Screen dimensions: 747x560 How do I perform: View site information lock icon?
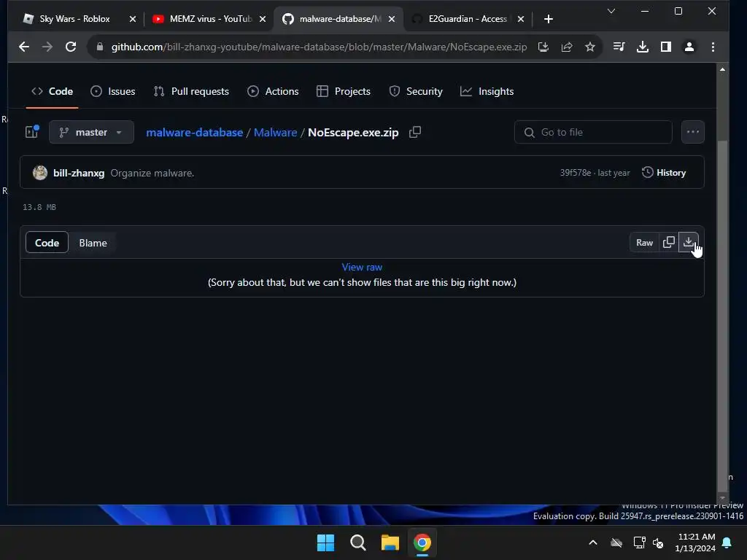coord(99,47)
